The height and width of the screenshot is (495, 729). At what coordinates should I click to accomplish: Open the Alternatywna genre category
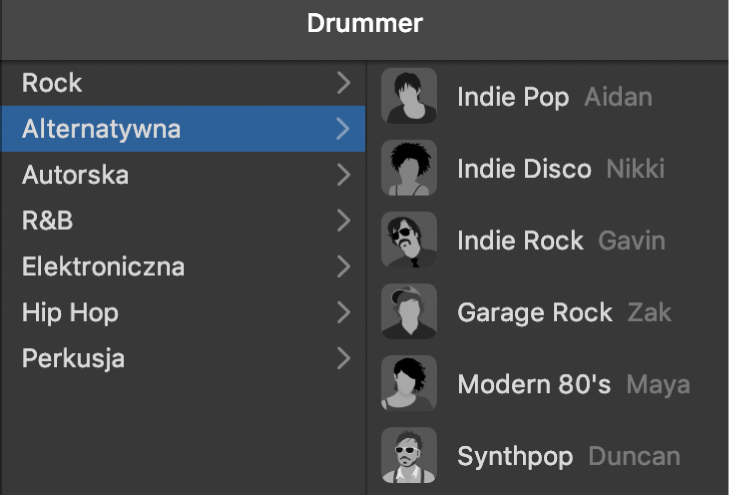tap(183, 129)
